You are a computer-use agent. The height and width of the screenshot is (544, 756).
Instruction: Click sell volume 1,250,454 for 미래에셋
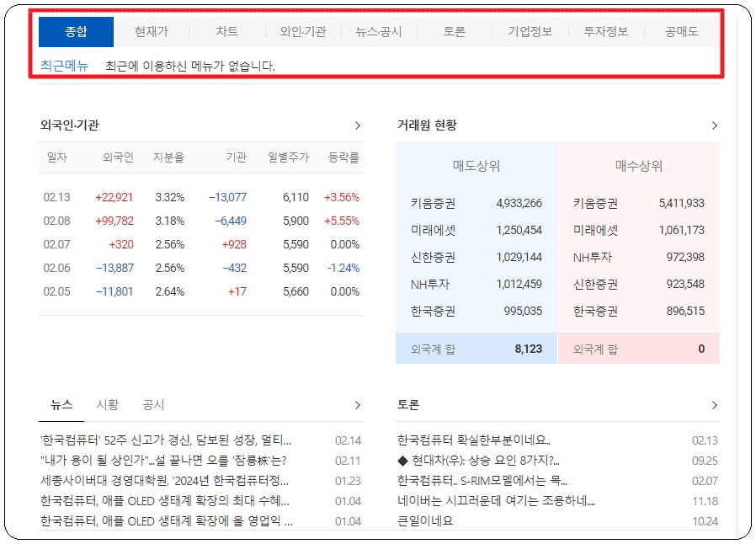519,231
